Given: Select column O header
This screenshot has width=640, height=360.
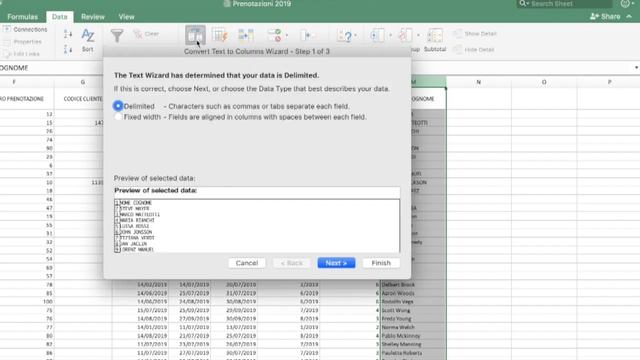Looking at the screenshot, I should tap(544, 82).
